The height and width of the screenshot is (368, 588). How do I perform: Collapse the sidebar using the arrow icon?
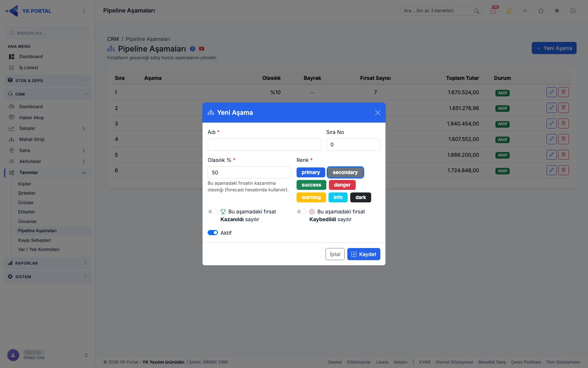click(x=84, y=11)
